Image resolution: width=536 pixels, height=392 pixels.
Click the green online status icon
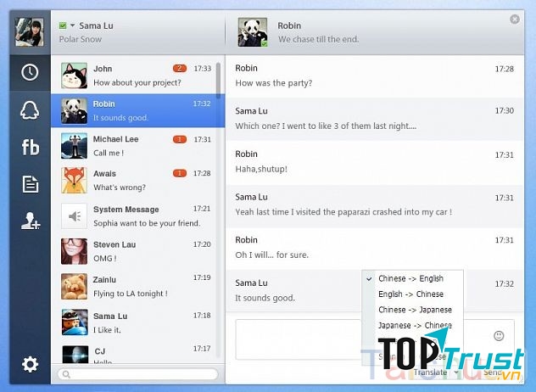[63, 25]
